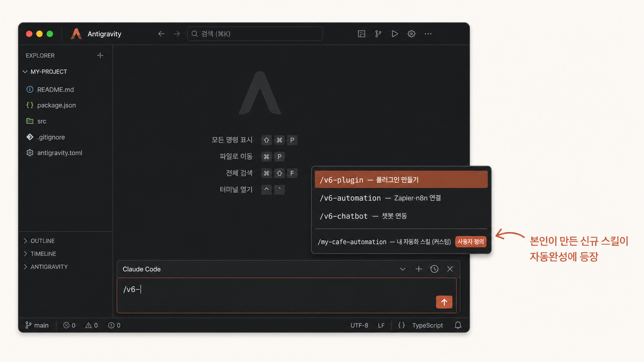Image resolution: width=644 pixels, height=362 pixels.
Task: Open the .gitignore file
Action: [51, 137]
